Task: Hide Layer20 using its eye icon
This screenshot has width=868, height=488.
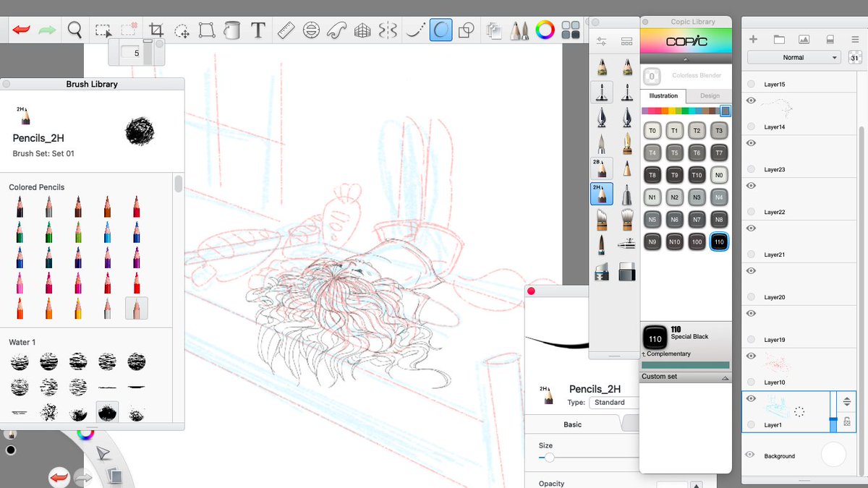Action: pos(751,271)
